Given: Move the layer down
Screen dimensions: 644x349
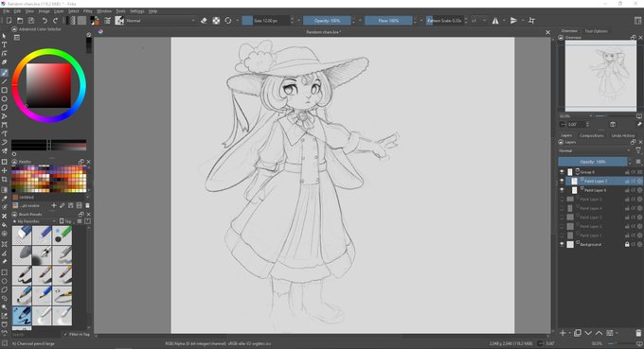Looking at the screenshot, I should click(588, 333).
